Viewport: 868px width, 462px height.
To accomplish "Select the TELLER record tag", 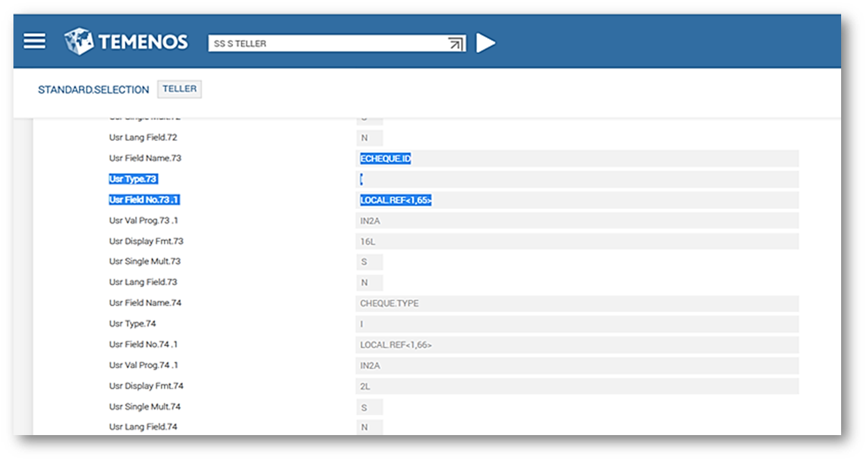I will [179, 89].
